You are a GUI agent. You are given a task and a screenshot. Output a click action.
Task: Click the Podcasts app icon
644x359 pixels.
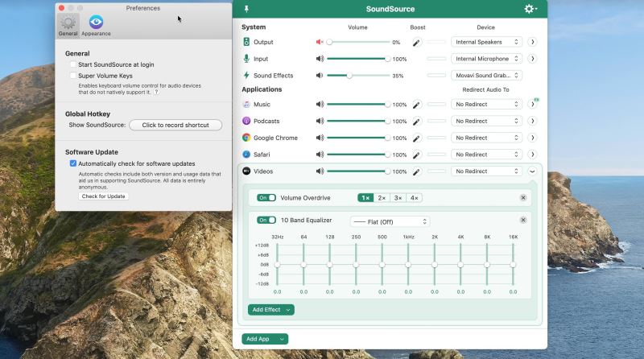point(246,121)
